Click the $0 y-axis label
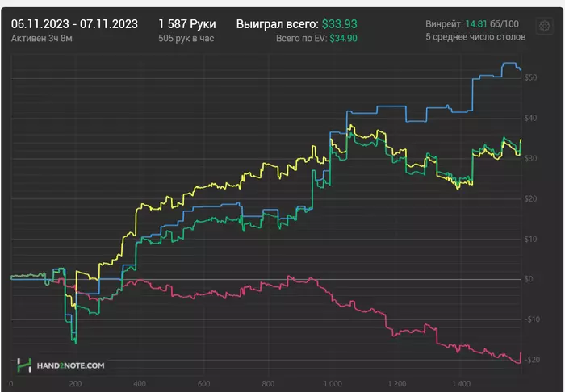Image resolution: width=565 pixels, height=392 pixels. point(529,280)
